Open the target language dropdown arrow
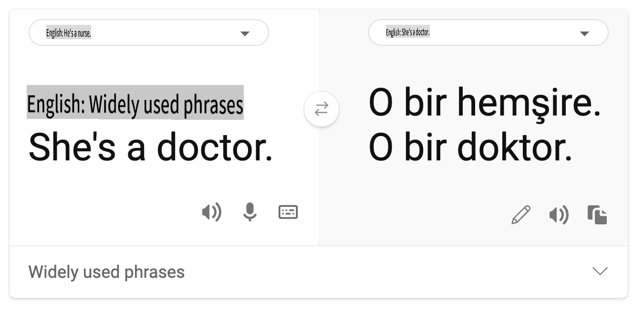This screenshot has height=317, width=644. [x=584, y=33]
